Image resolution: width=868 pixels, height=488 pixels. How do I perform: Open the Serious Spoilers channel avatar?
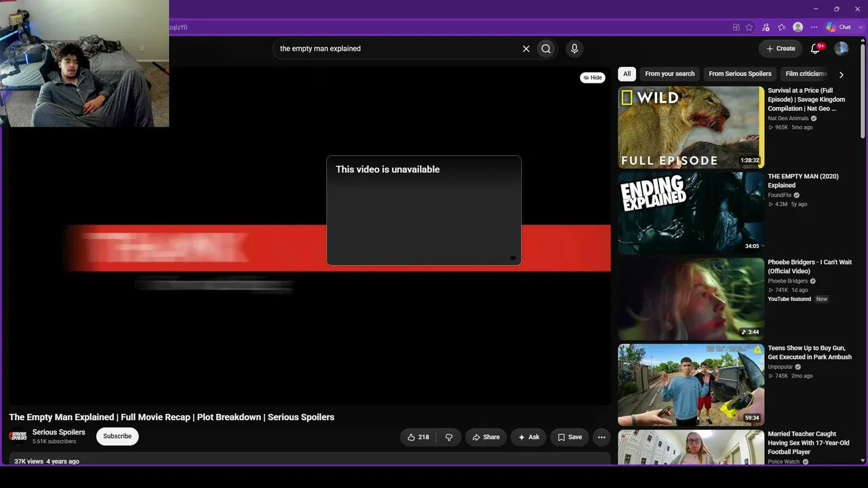(18, 436)
